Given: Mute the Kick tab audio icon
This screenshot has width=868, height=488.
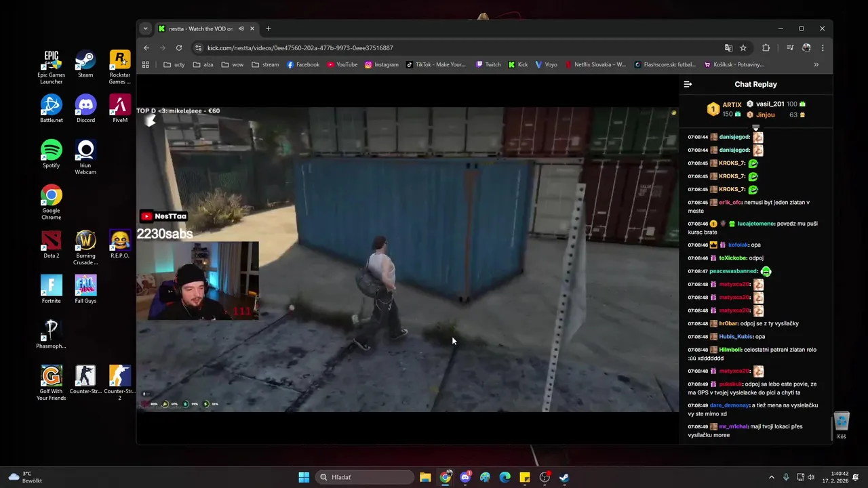Looking at the screenshot, I should click(241, 28).
